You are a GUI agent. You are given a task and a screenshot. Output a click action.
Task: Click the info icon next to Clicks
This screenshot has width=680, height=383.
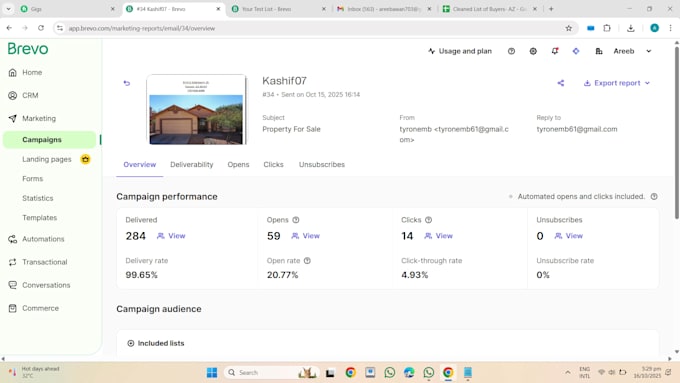click(428, 220)
